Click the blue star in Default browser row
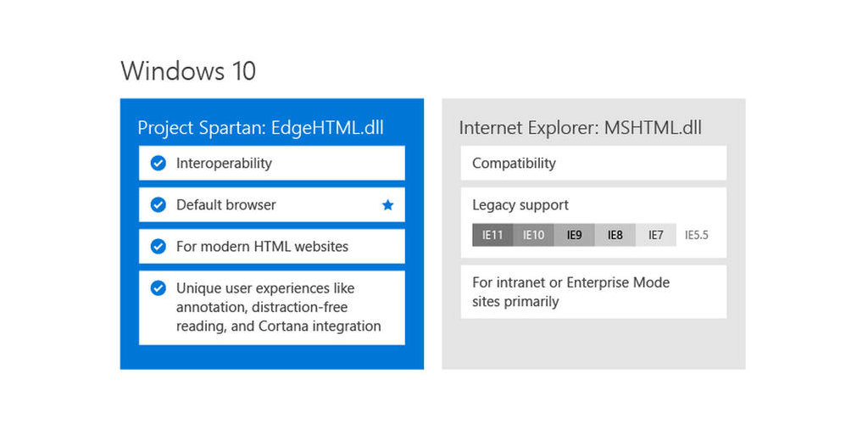The width and height of the screenshot is (868, 424). pyautogui.click(x=387, y=205)
